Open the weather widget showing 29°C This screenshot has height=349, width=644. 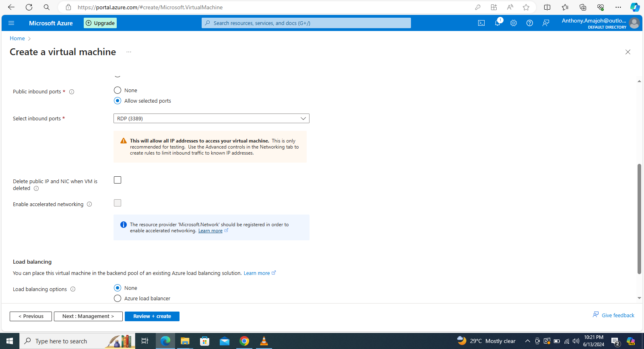(x=486, y=341)
